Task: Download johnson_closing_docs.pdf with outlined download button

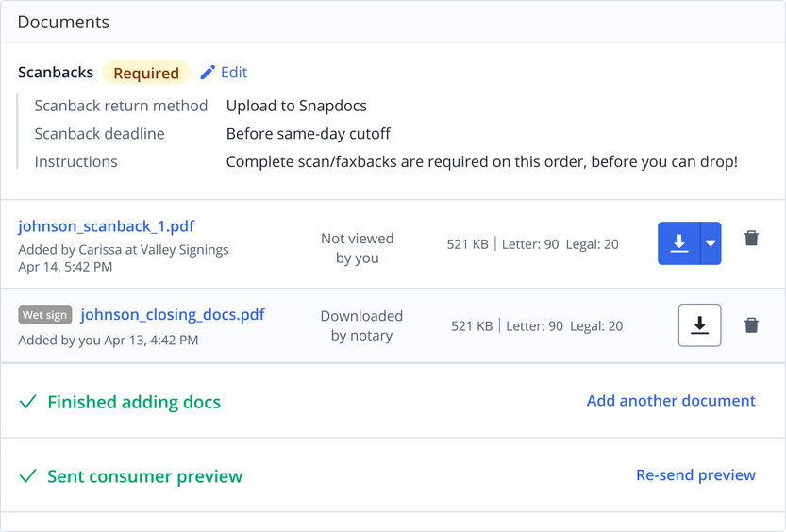Action: coord(700,325)
